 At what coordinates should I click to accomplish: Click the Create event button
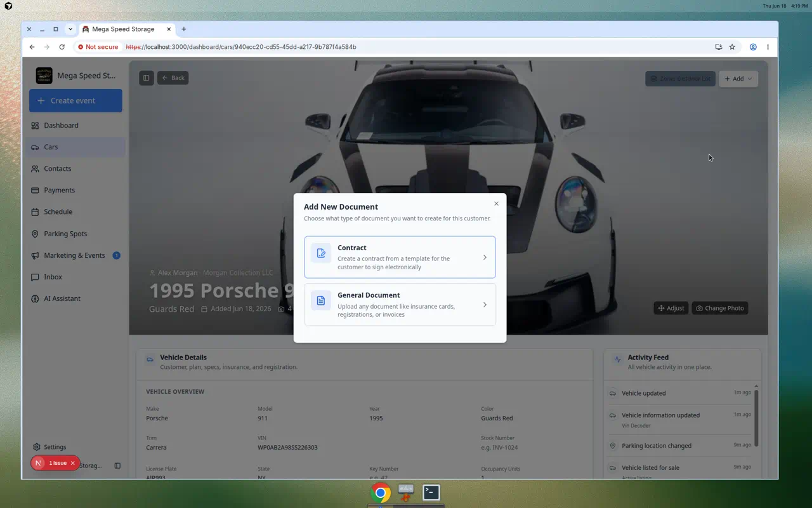[75, 100]
